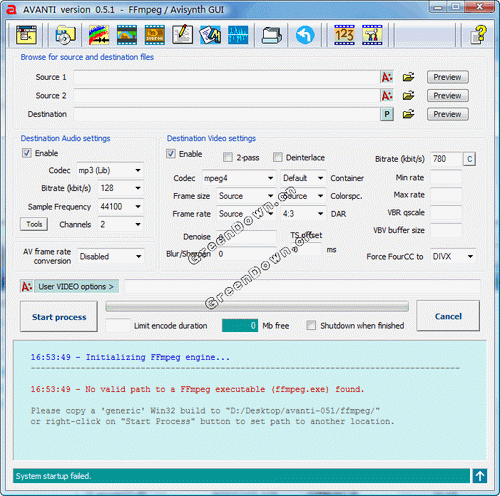Click the window-layout icon at toolbar start
The width and height of the screenshot is (500, 496).
click(26, 35)
